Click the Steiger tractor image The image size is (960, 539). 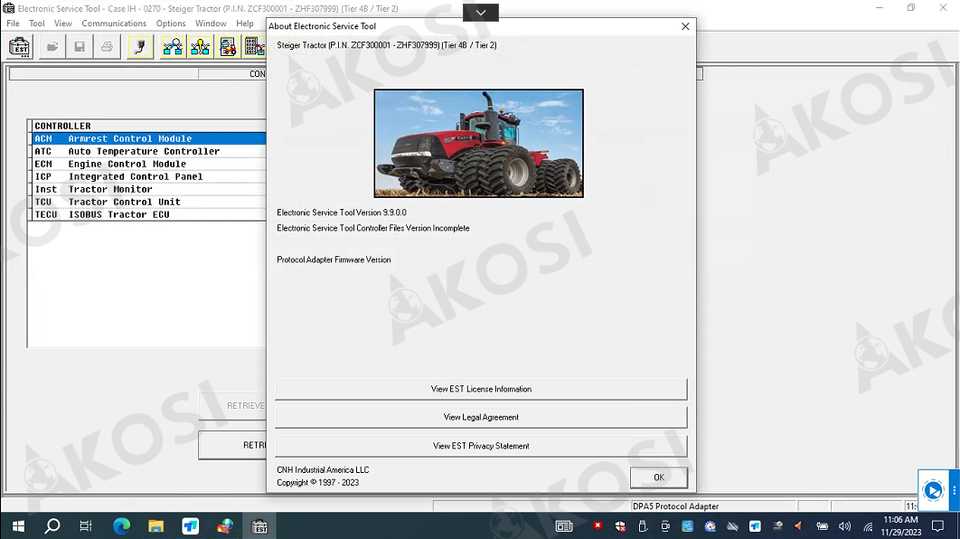478,143
